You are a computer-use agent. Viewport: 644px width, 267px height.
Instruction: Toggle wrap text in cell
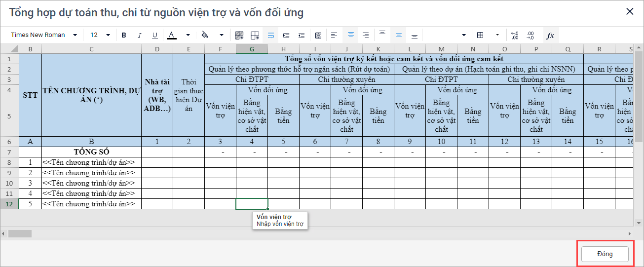[x=270, y=35]
